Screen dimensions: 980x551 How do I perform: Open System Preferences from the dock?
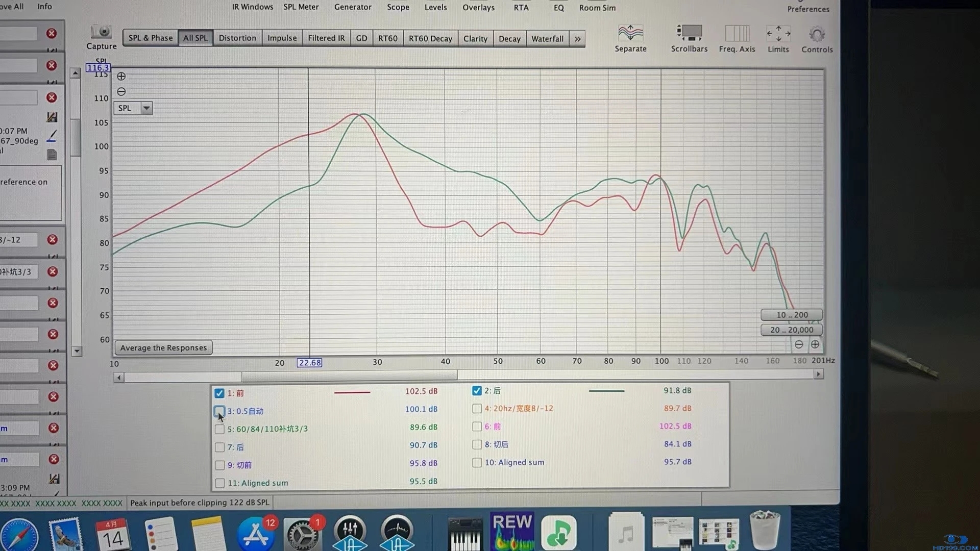pos(302,535)
